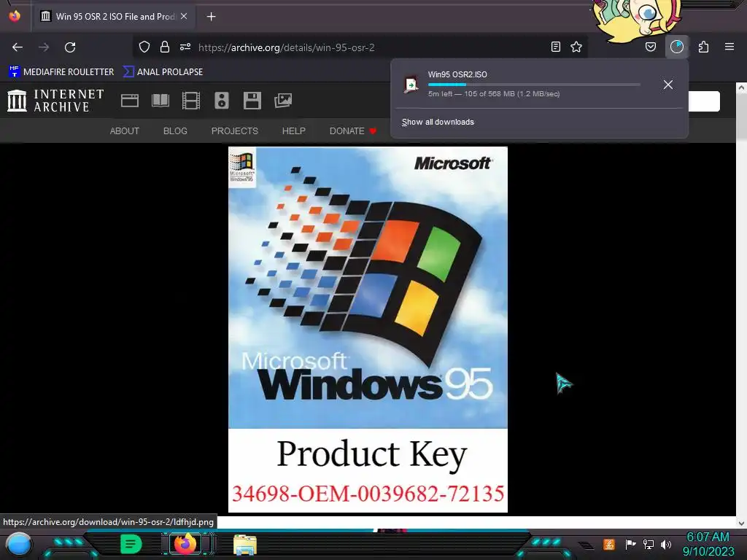Switch to Firefox in the taskbar

click(185, 544)
